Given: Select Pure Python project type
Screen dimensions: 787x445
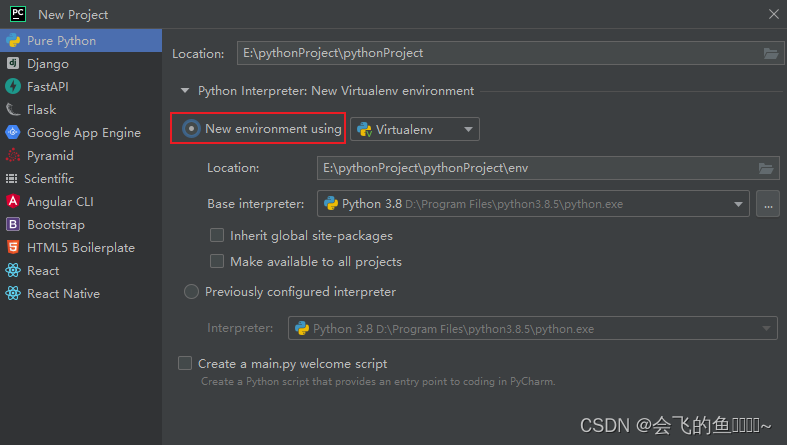Looking at the screenshot, I should tap(81, 41).
